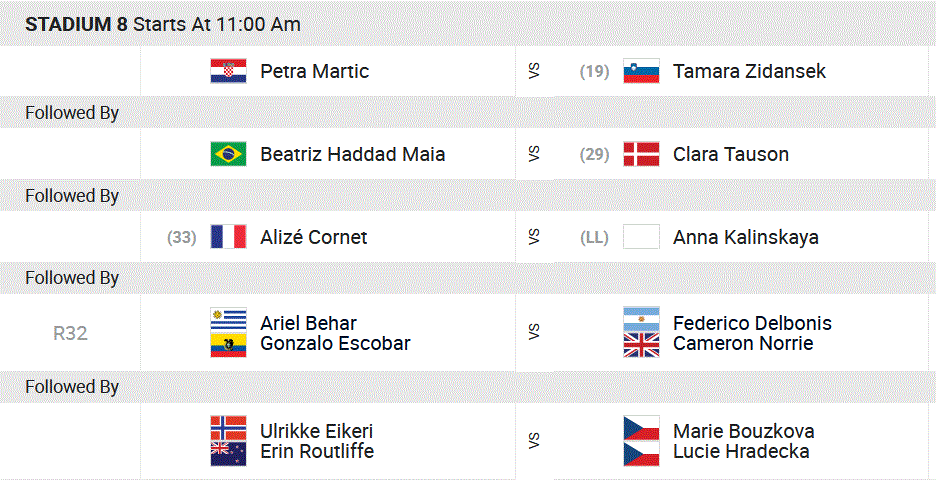Screen dimensions: 936x486
Task: Click the Ecuadorian flag beside Gonzalo Escobar
Action: click(x=228, y=345)
